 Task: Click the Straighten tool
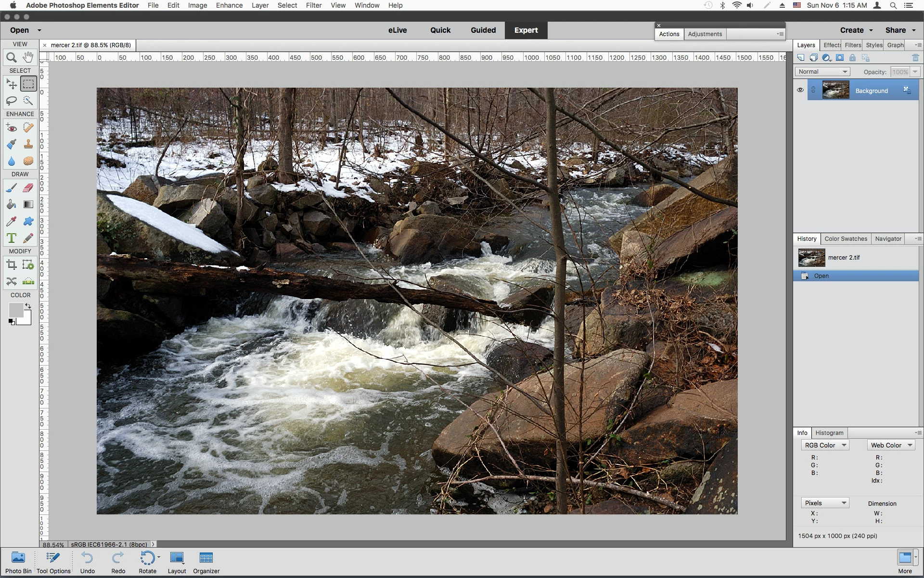click(28, 281)
